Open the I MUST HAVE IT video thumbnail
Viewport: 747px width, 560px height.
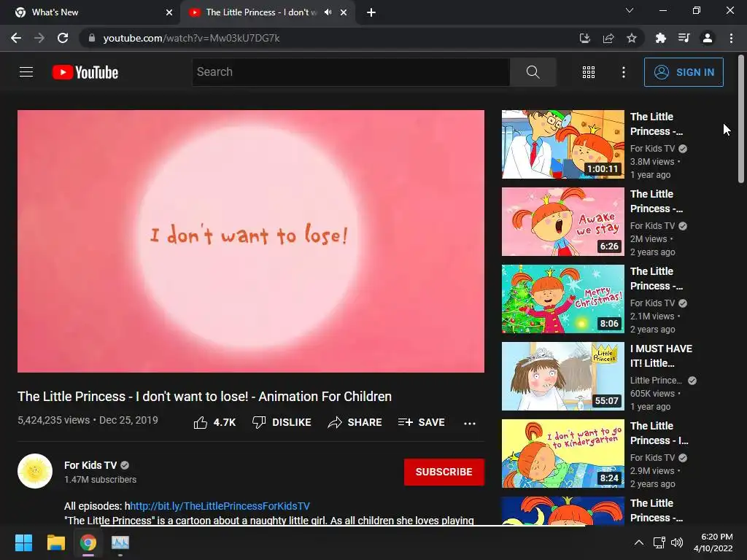click(x=562, y=376)
